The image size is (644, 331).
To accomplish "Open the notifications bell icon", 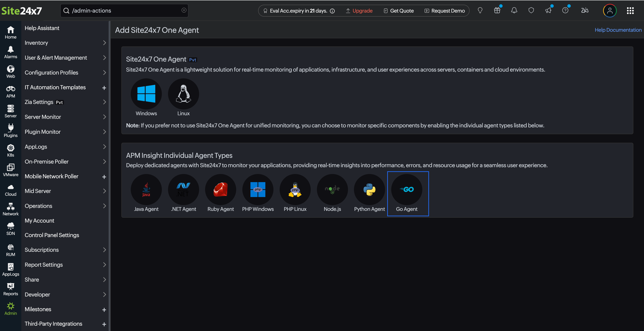I will 514,10.
